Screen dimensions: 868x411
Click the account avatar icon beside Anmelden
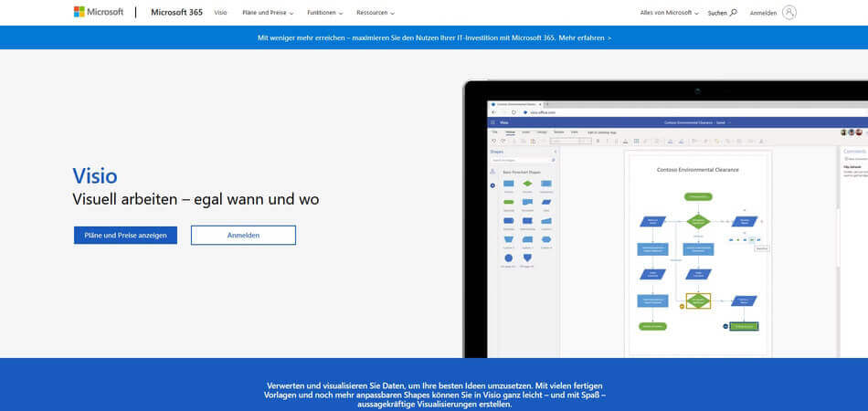click(x=789, y=12)
